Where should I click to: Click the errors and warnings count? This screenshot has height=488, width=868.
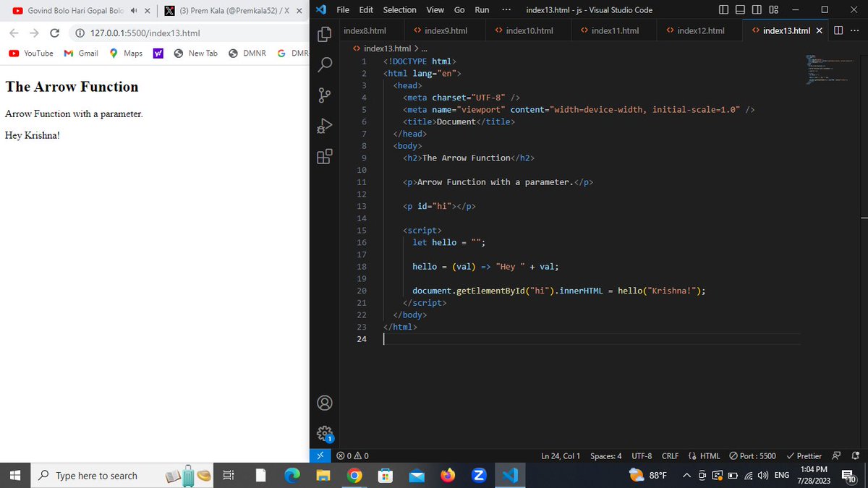click(352, 455)
